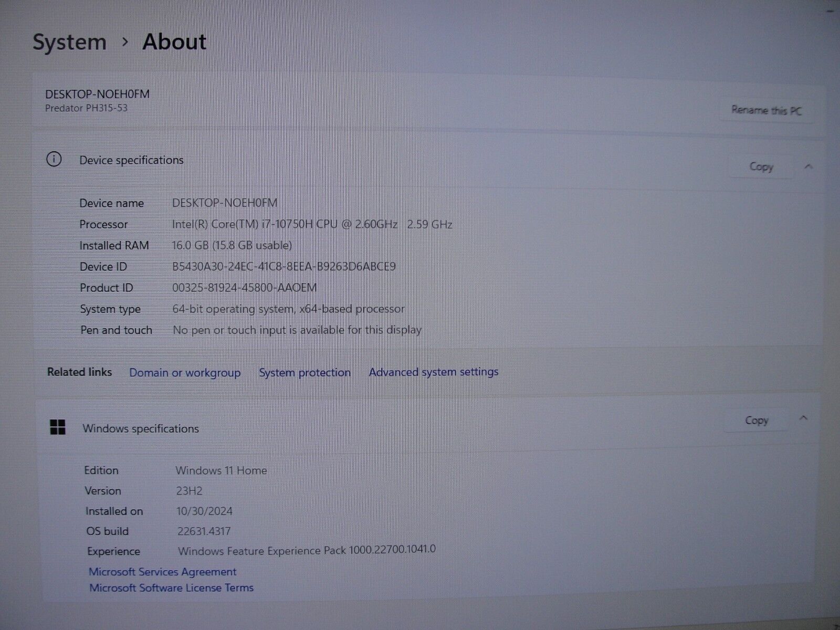The width and height of the screenshot is (840, 630).
Task: Copy the device specifications
Action: [761, 167]
